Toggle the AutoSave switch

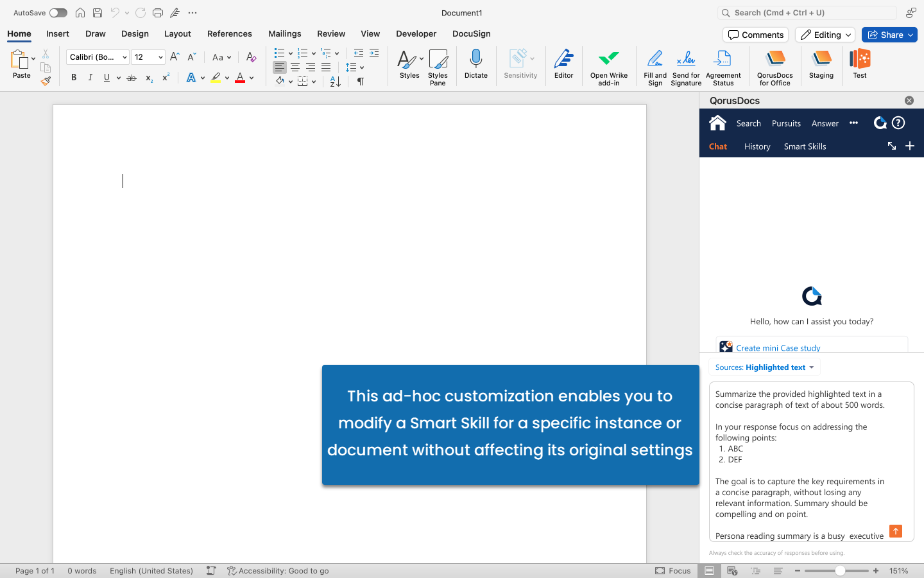pyautogui.click(x=58, y=13)
